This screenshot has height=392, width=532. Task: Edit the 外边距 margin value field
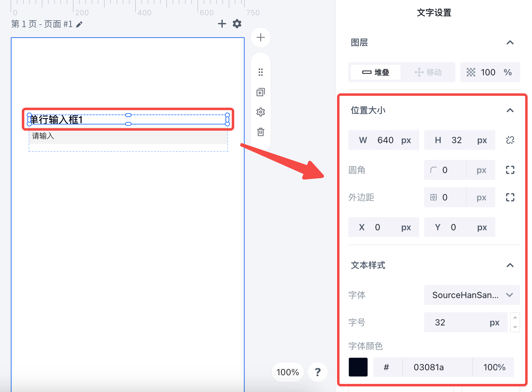pyautogui.click(x=445, y=197)
